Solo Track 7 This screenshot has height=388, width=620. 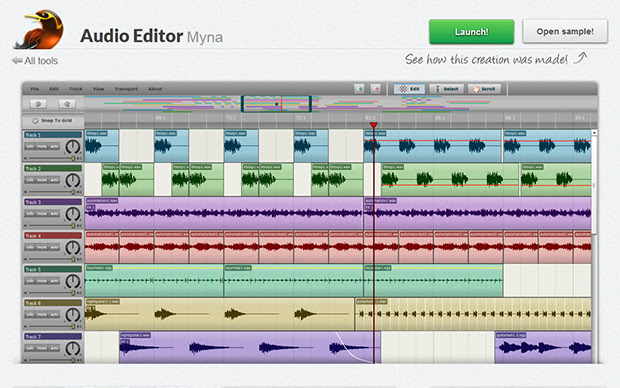(30, 348)
